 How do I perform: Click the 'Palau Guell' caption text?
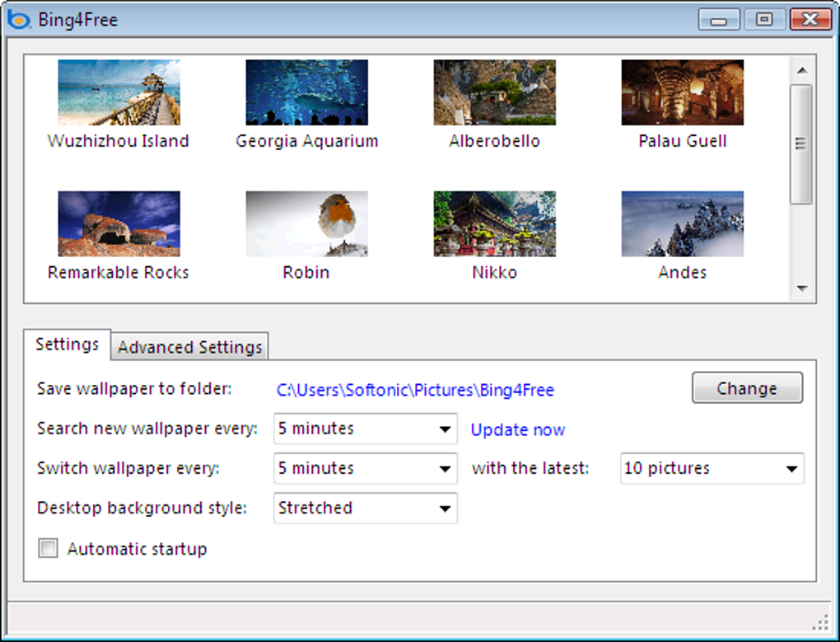coord(683,141)
